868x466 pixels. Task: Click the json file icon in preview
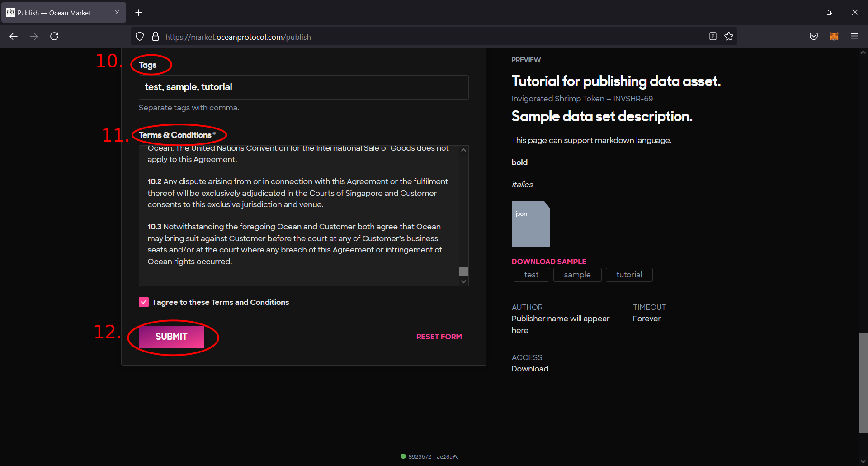(x=530, y=224)
